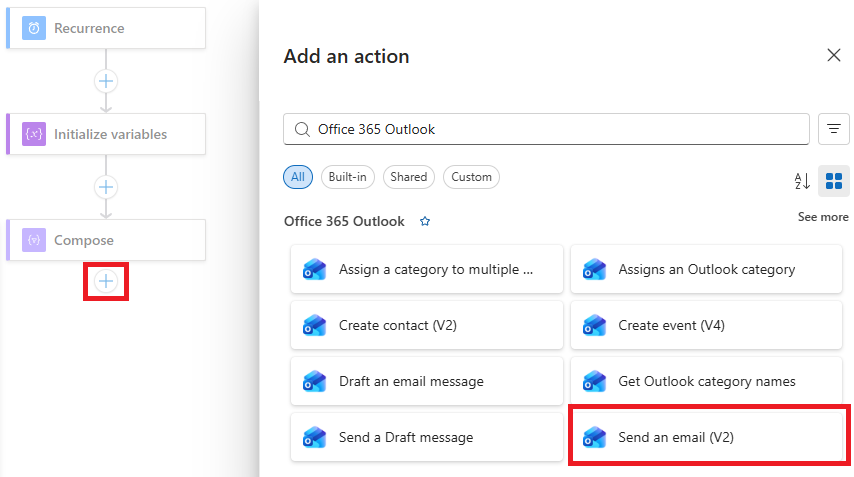Click the Initialize variables purple icon
The height and width of the screenshot is (477, 854).
pyautogui.click(x=34, y=134)
